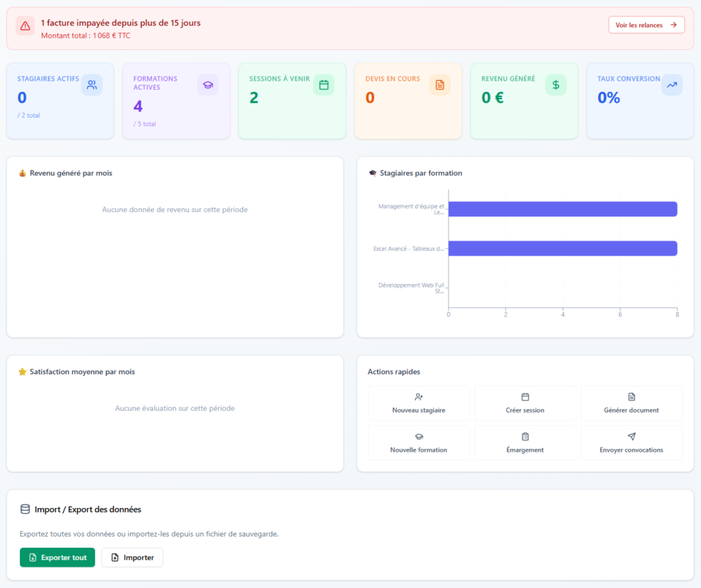Screen dimensions: 701x588
Task: Open the Émargement quick action
Action: 525,443
